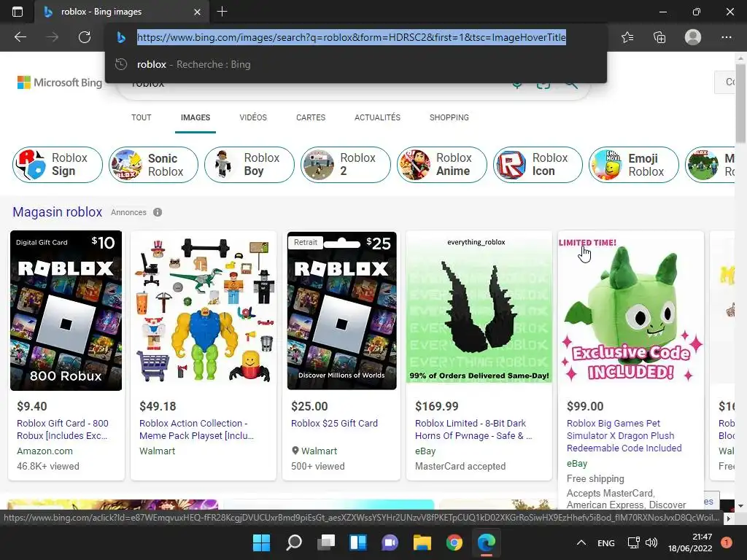This screenshot has height=560, width=747.
Task: Click the Walmart location pin icon
Action: click(x=295, y=451)
